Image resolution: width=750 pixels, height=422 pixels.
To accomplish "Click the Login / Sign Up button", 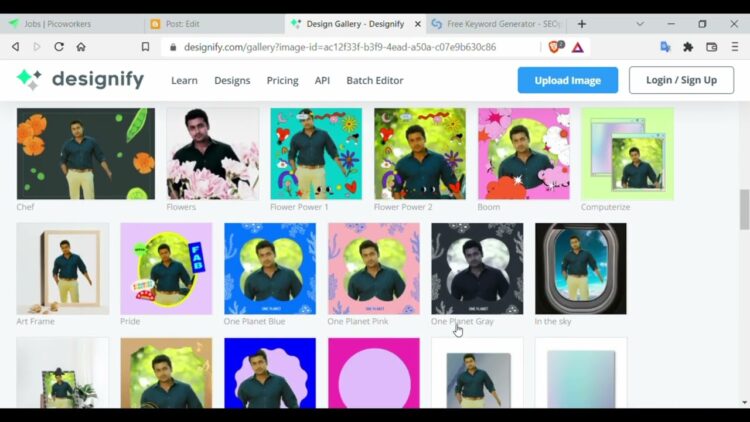I will (x=681, y=80).
